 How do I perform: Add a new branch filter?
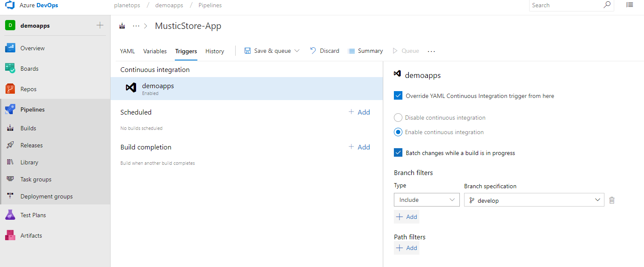click(x=407, y=217)
